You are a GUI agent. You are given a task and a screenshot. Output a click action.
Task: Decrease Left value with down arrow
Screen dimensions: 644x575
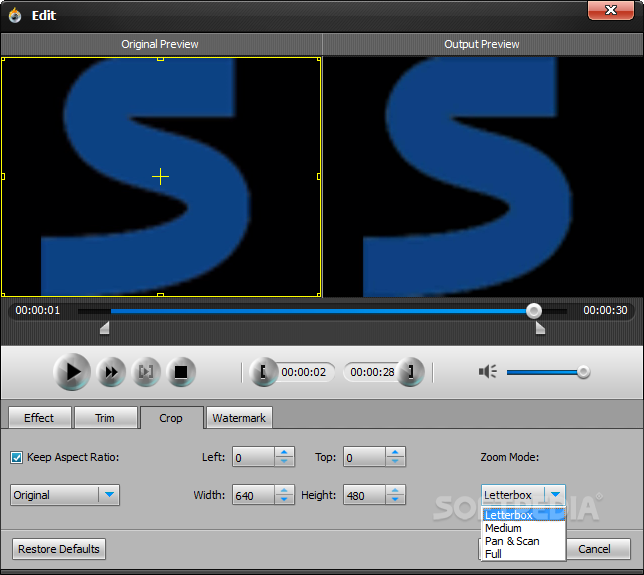(x=284, y=462)
